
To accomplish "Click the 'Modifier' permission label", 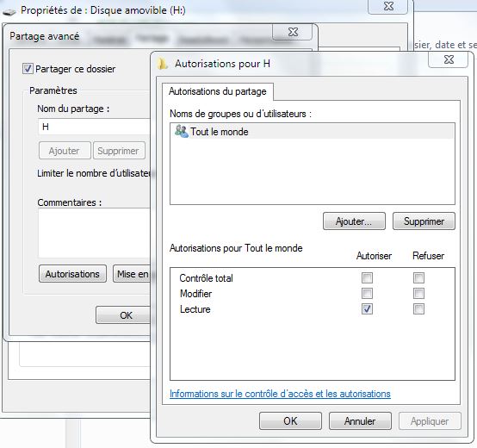I will 196,294.
